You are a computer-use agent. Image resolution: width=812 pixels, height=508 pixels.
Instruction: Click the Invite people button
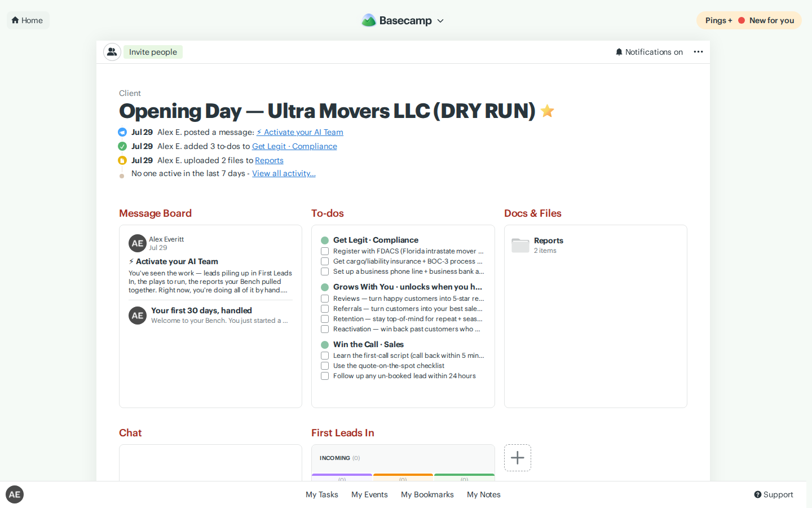tap(153, 52)
